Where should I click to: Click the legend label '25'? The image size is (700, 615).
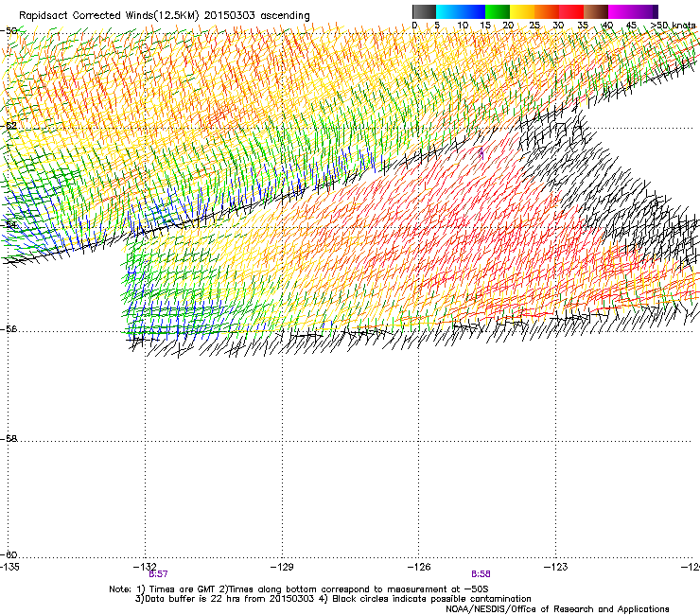click(534, 25)
